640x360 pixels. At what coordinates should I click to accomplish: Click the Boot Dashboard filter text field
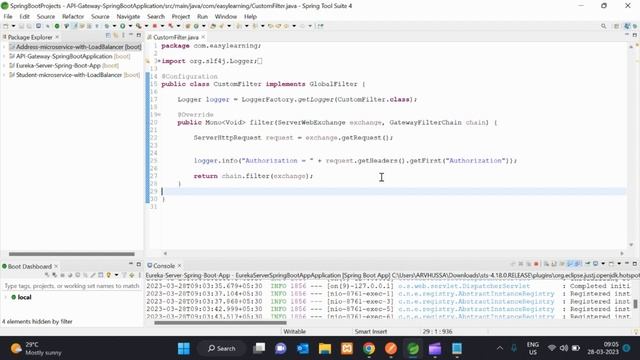click(71, 286)
